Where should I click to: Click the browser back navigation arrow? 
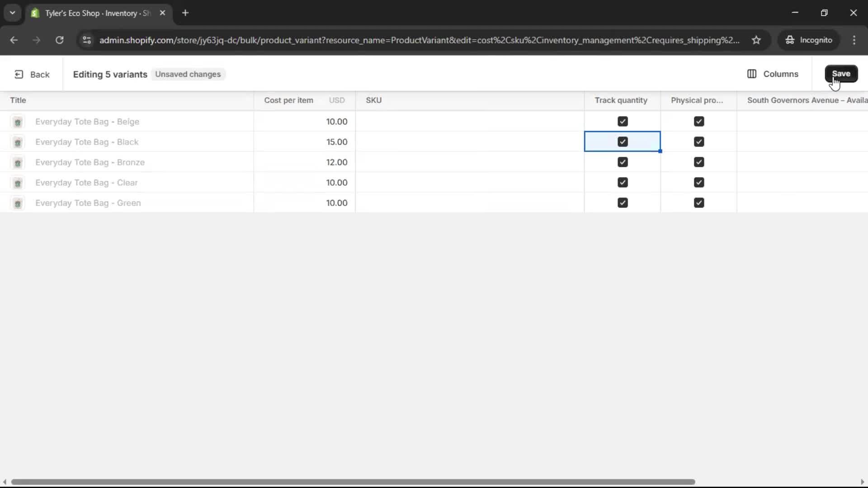[14, 40]
